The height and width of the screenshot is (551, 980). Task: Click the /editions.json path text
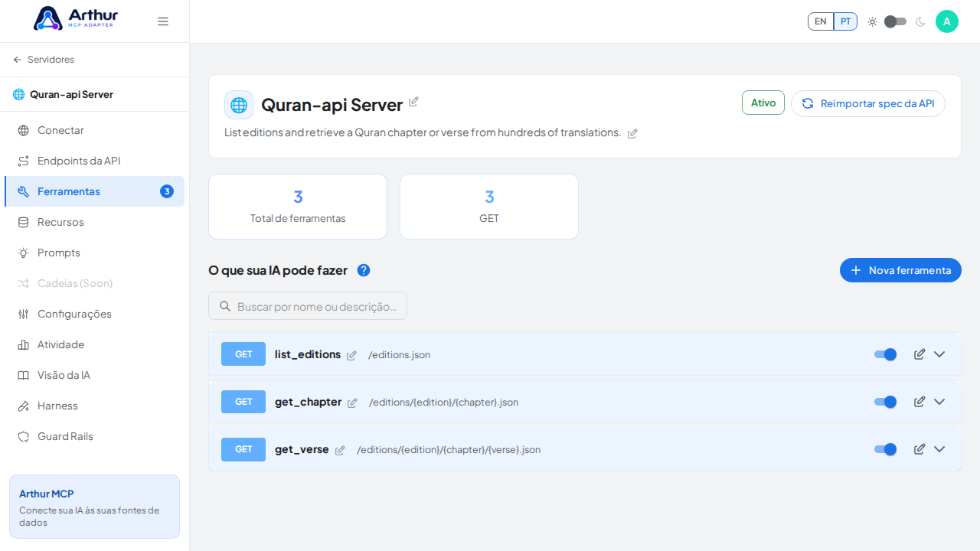399,355
